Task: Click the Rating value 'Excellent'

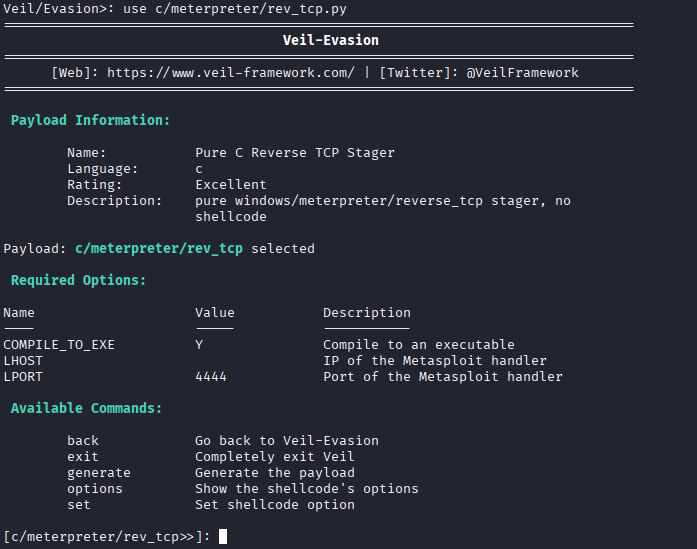Action: [x=231, y=185]
